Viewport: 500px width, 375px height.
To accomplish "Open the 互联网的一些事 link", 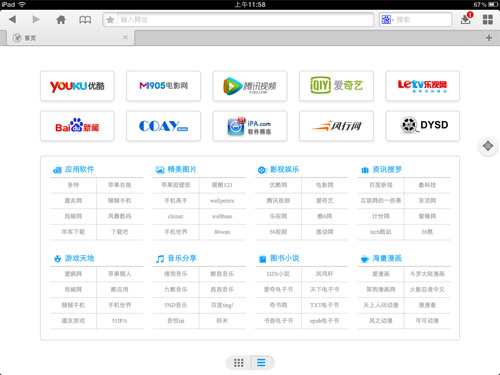I will (381, 201).
